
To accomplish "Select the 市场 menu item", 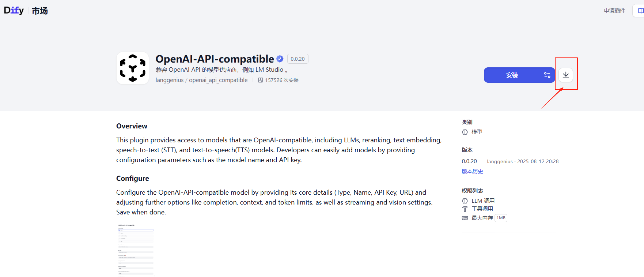I will pos(40,11).
